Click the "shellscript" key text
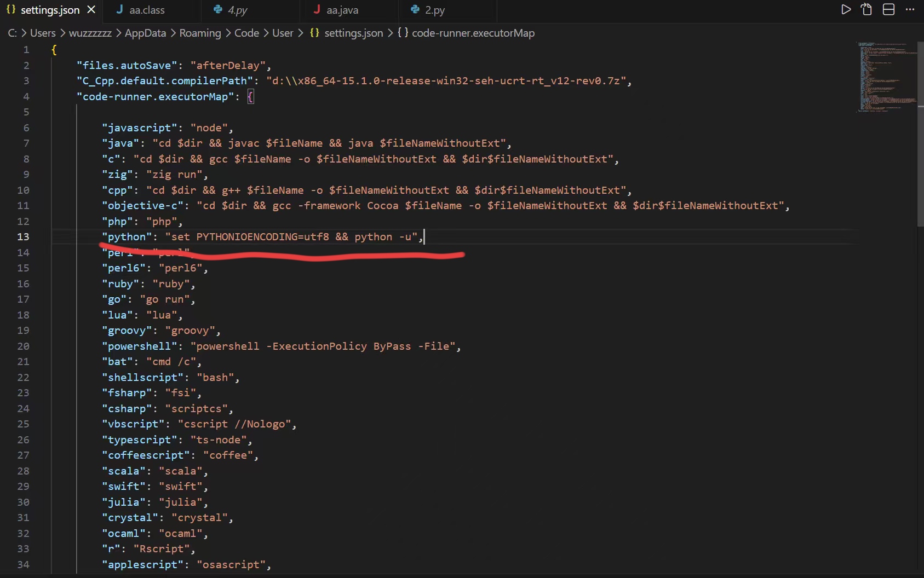Image resolution: width=924 pixels, height=578 pixels. tap(143, 377)
